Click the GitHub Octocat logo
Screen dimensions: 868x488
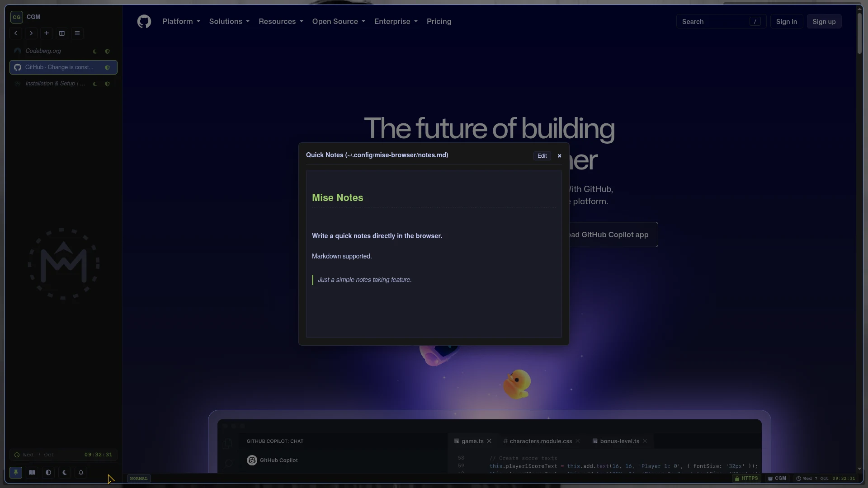[x=144, y=22]
